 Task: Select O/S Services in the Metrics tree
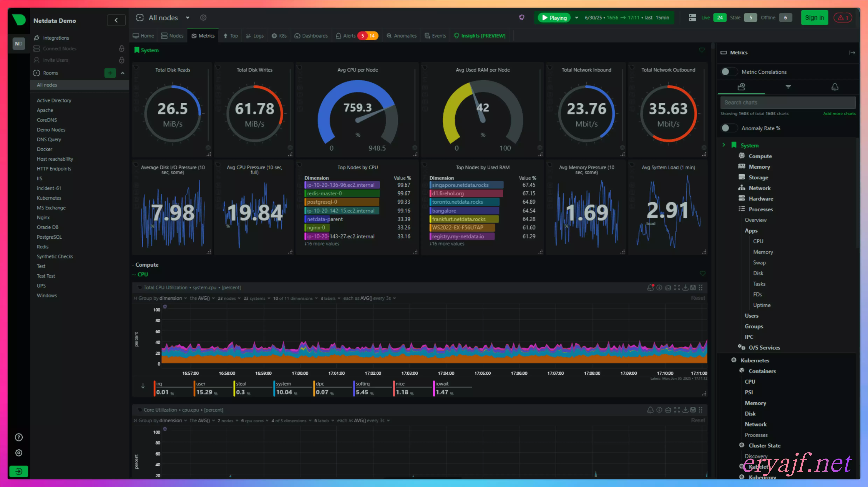click(x=764, y=347)
